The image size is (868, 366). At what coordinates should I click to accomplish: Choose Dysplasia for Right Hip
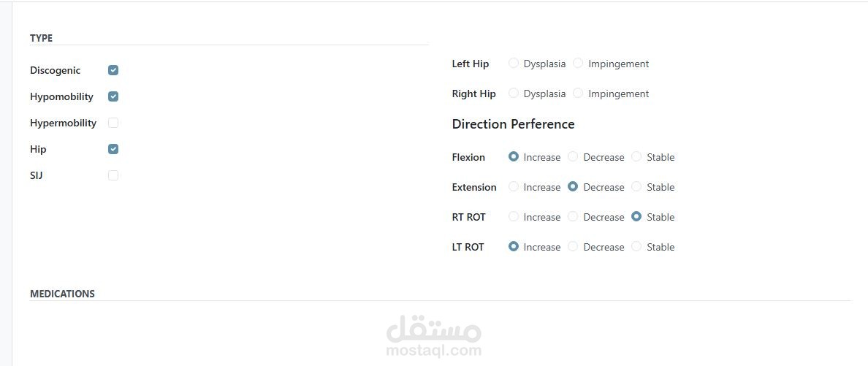[514, 93]
